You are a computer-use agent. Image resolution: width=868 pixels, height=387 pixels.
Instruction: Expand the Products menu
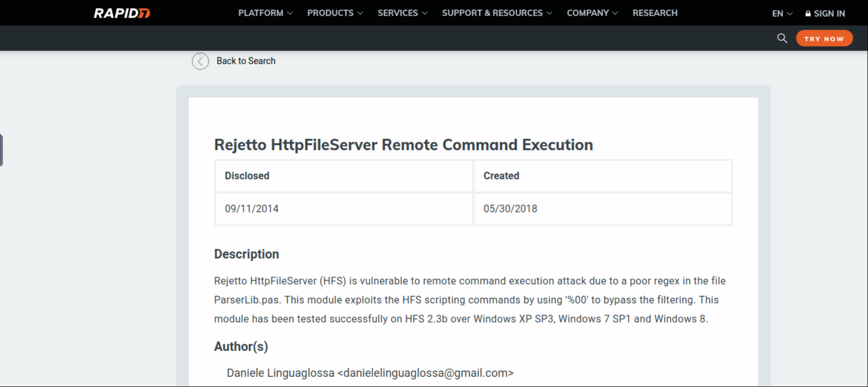(335, 13)
